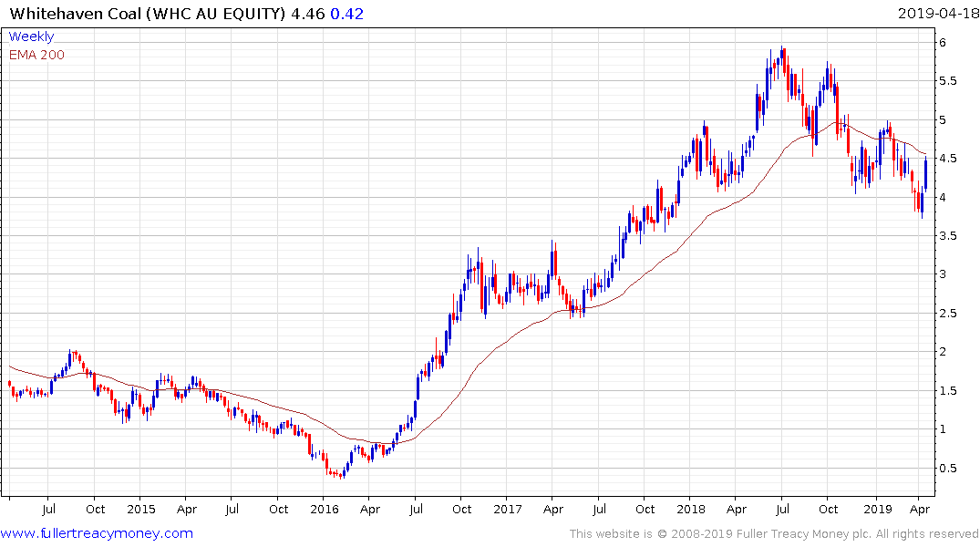Click the '2.5' price-axis label

pos(948,314)
